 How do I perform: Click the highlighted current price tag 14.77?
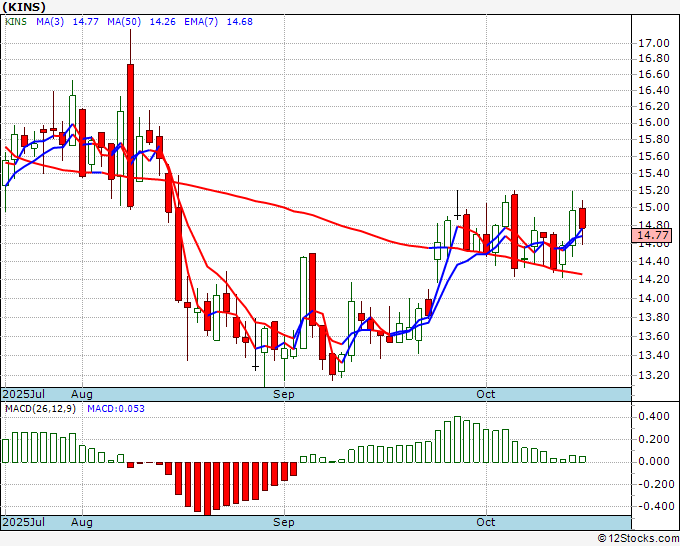[x=652, y=235]
